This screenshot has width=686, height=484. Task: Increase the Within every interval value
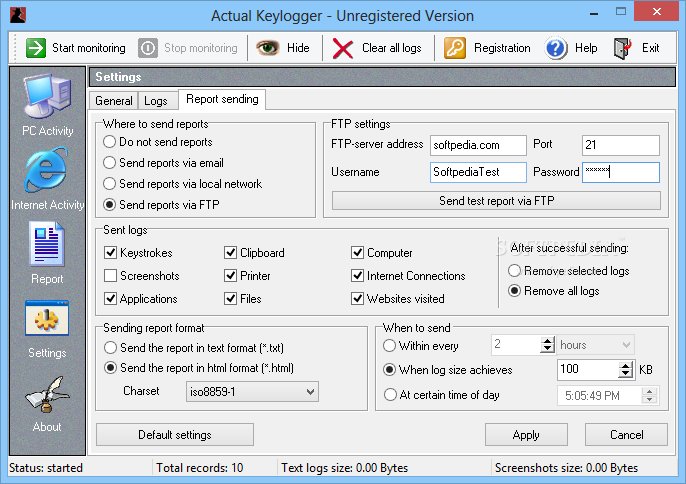pyautogui.click(x=547, y=341)
